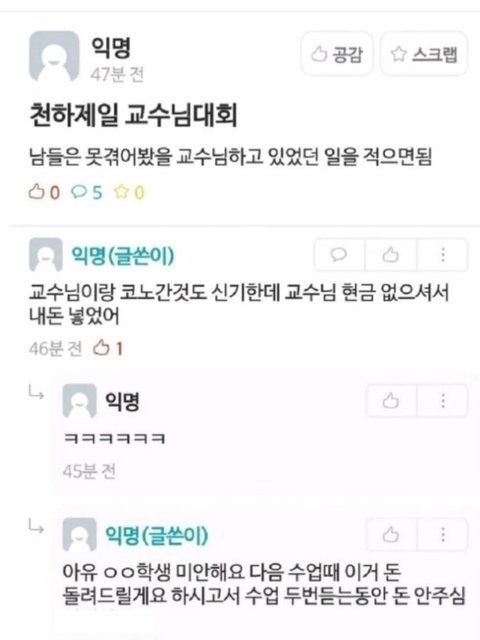480x640 pixels.
Task: Open the more options menu on the first comment
Action: click(443, 255)
